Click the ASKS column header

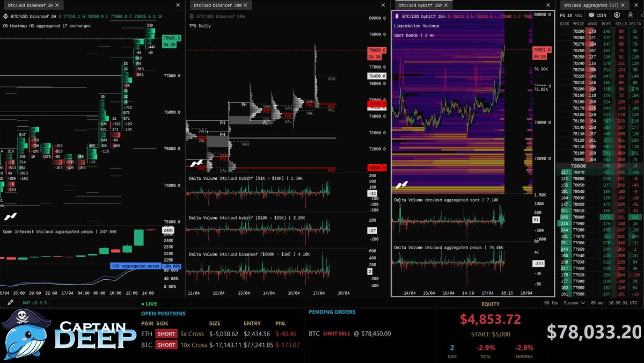tap(592, 24)
